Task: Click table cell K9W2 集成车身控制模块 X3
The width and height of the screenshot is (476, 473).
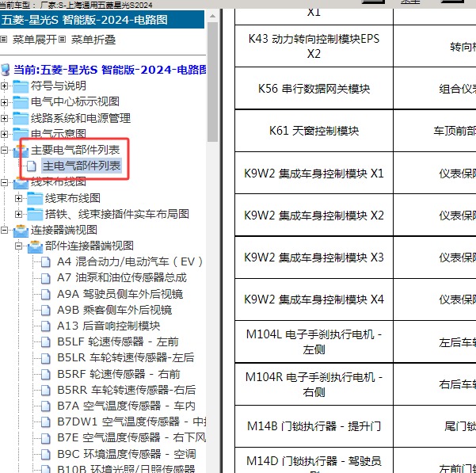Action: (314, 257)
